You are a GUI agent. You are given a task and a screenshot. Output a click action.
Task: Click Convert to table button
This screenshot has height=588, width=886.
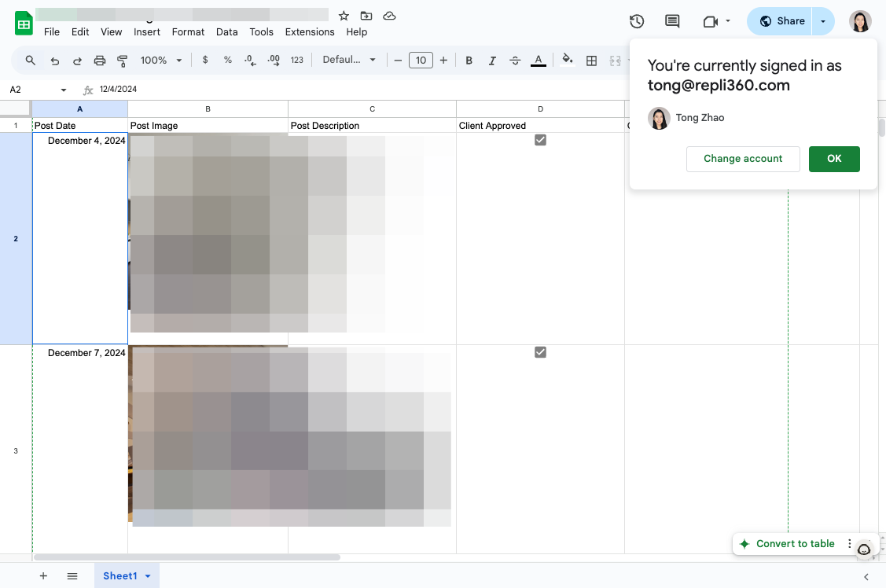788,543
